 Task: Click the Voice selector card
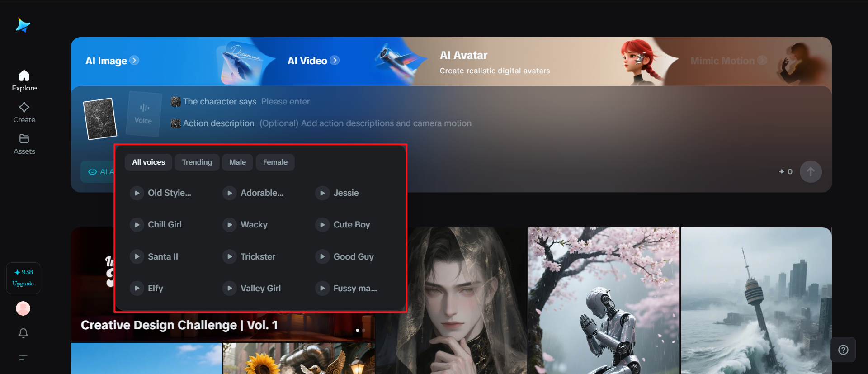144,114
